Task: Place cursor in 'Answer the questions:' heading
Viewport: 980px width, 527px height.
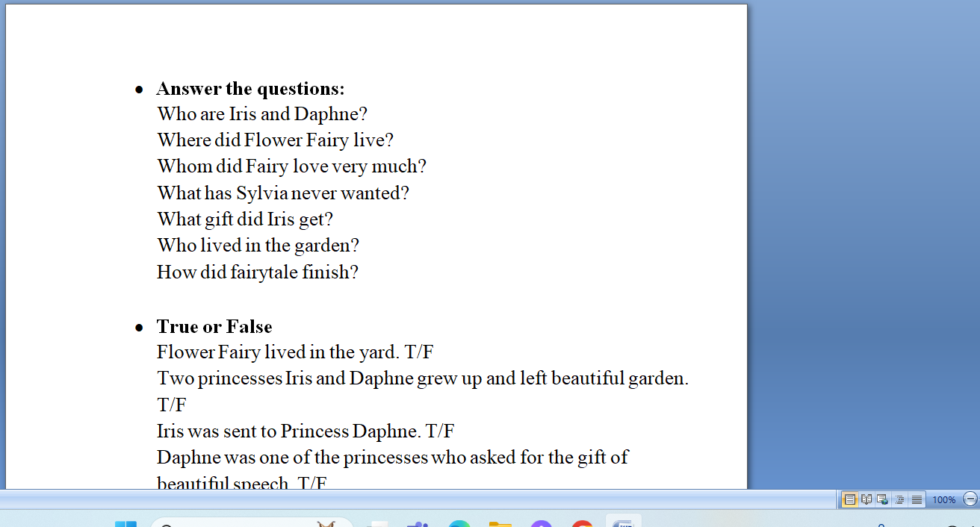Action: pyautogui.click(x=250, y=89)
